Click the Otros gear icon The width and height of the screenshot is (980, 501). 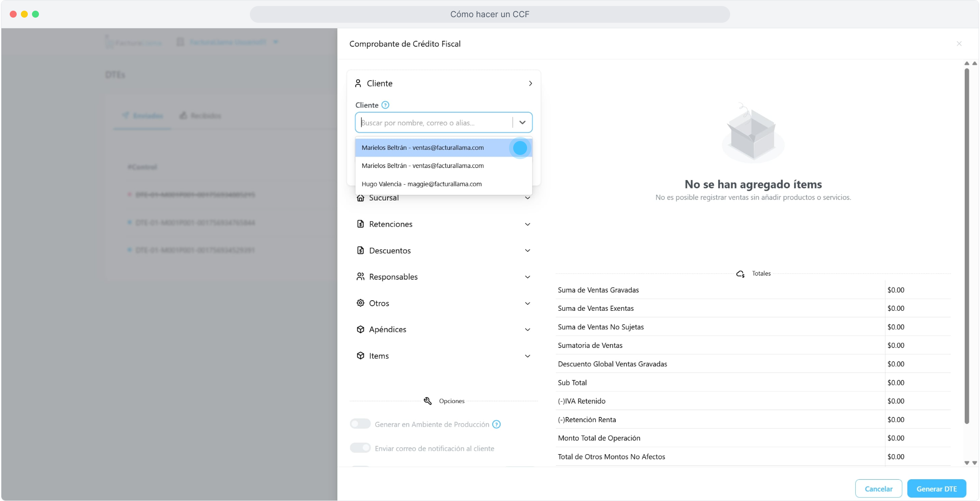[x=360, y=303]
